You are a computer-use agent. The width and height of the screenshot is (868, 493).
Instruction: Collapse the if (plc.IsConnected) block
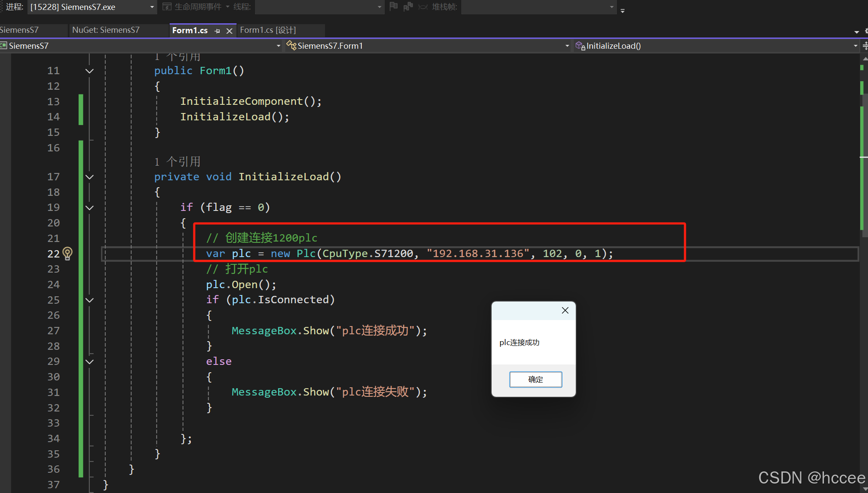89,300
